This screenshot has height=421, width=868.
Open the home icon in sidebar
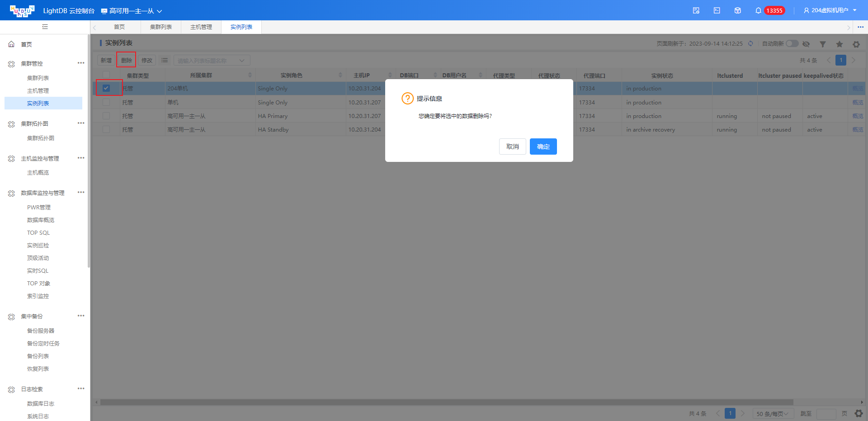(x=11, y=44)
